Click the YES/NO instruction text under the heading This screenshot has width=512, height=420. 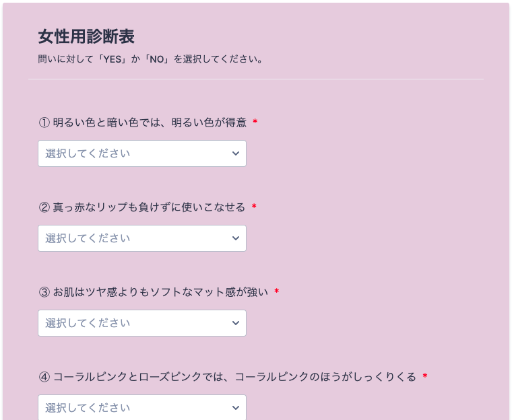click(x=150, y=59)
